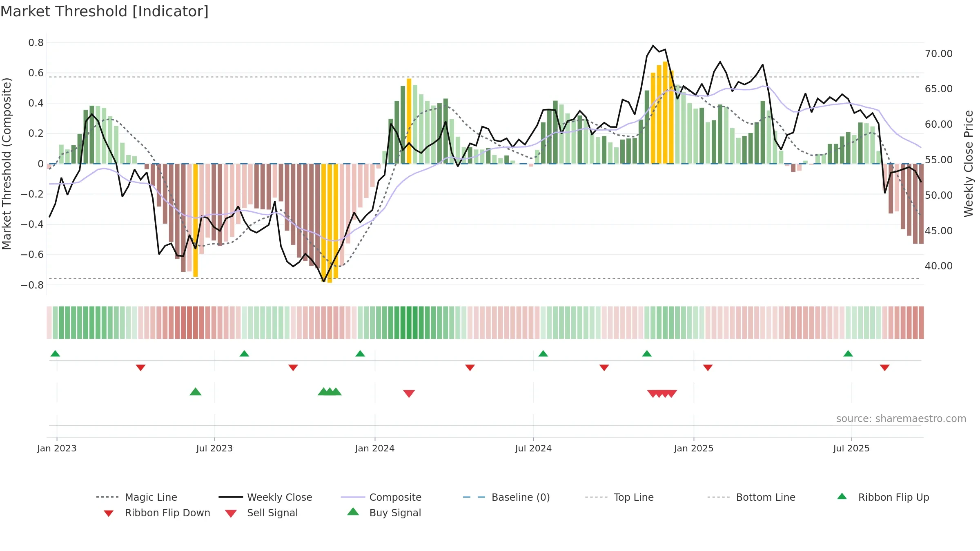Toggle the Buy Signal legend entry
The height and width of the screenshot is (551, 980).
[x=384, y=513]
